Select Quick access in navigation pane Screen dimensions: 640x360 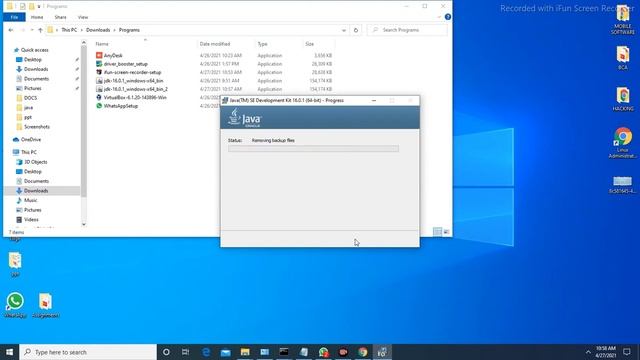(34, 50)
